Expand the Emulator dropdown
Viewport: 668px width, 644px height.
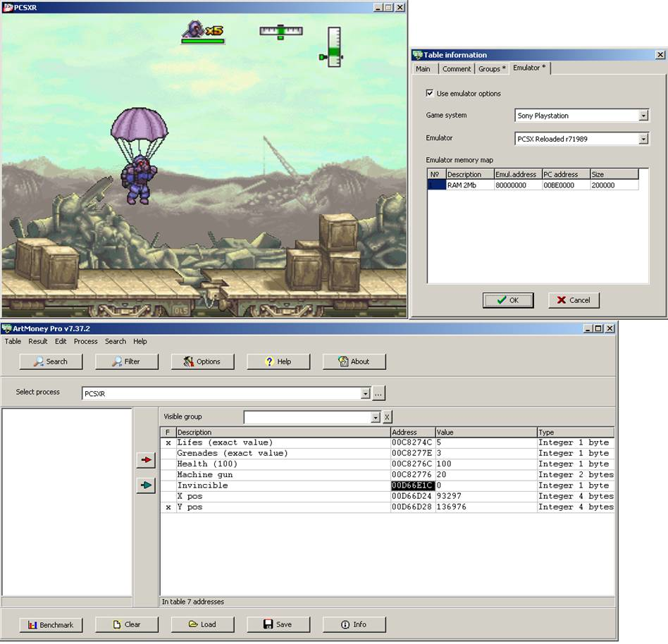coord(643,139)
